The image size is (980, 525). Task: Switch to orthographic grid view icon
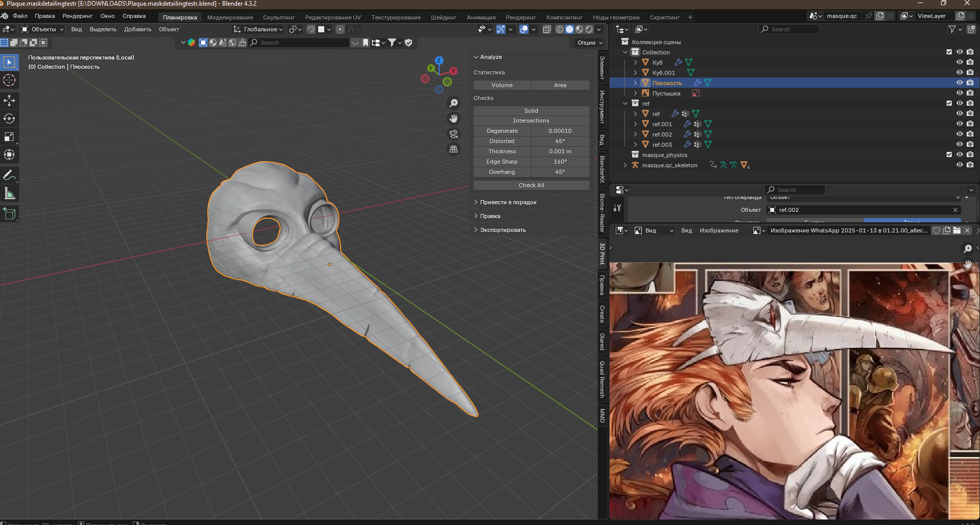tap(454, 149)
